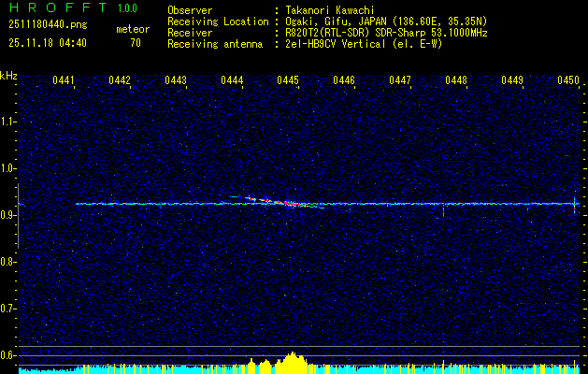Screen dimensions: 588x374
Task: Click the yellow intensity peak at bottom
Action: coord(293,362)
